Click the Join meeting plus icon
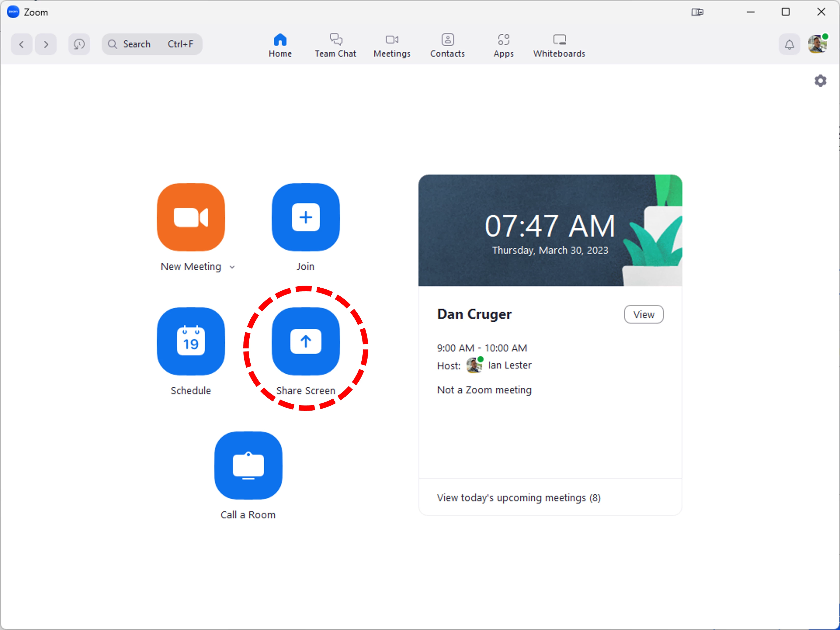The height and width of the screenshot is (630, 840). [x=305, y=217]
